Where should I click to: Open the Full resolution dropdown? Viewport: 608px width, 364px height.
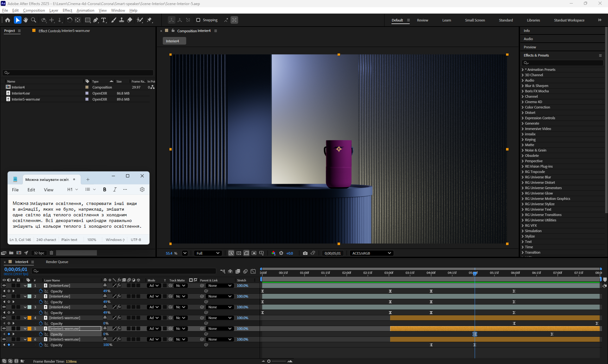point(208,253)
